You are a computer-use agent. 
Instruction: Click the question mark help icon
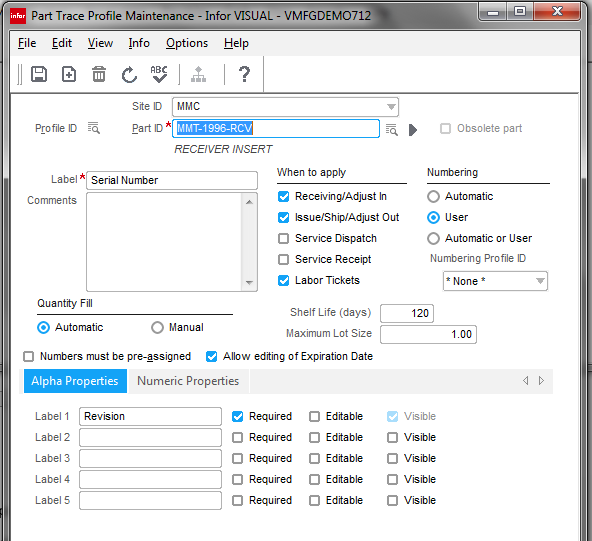[244, 74]
